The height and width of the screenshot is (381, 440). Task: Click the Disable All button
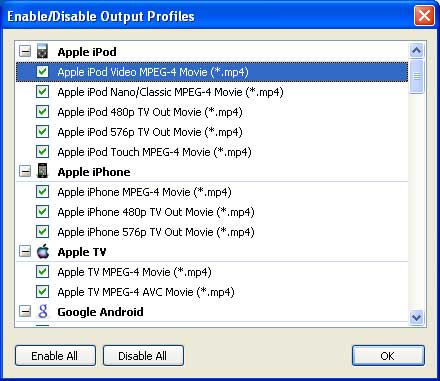(x=143, y=356)
